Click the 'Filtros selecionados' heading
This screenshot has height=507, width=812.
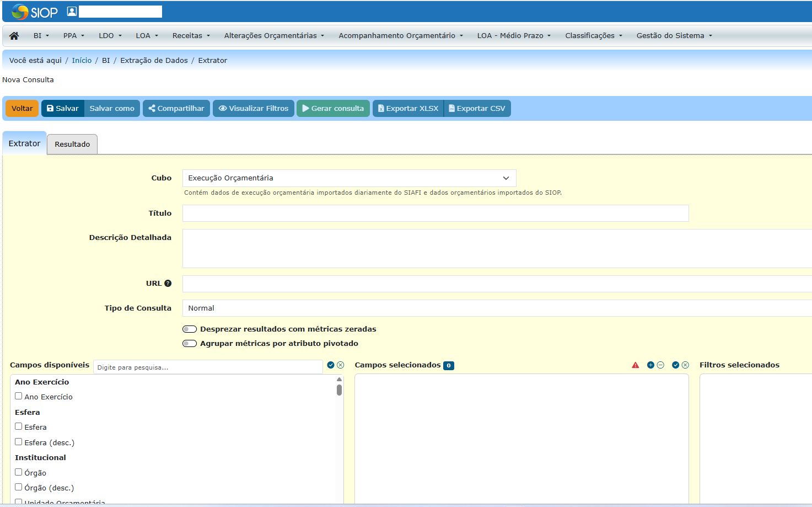(739, 365)
